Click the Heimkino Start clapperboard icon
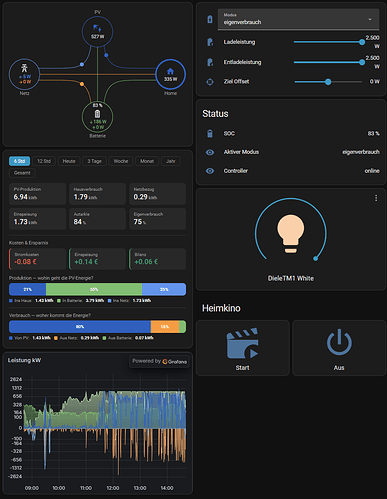 pos(242,343)
